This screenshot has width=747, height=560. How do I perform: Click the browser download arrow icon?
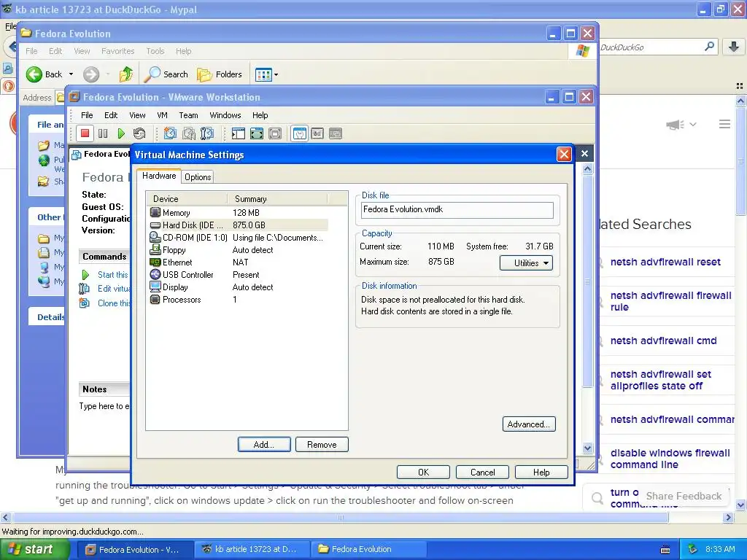[x=734, y=47]
